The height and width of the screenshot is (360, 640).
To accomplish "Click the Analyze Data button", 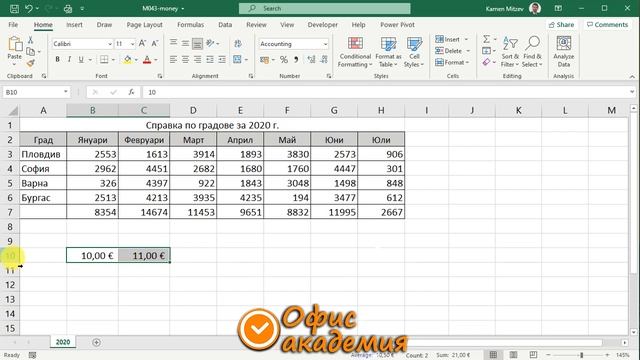I will coord(564,52).
